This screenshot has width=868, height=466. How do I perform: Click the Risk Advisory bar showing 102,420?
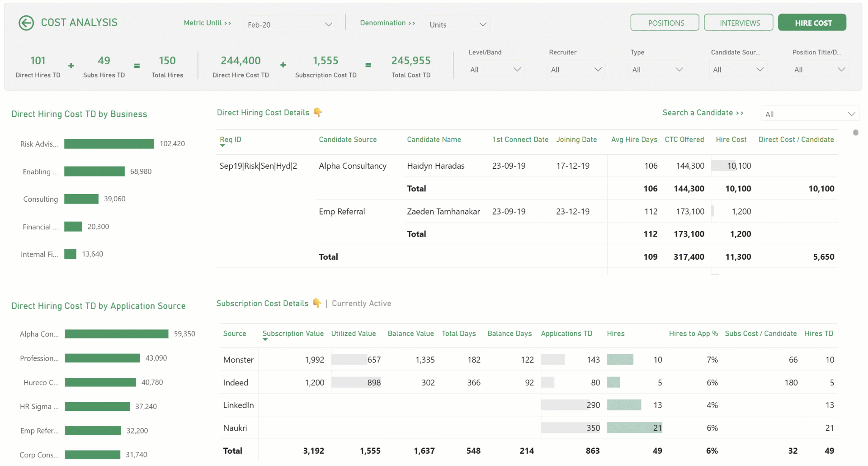pos(109,143)
